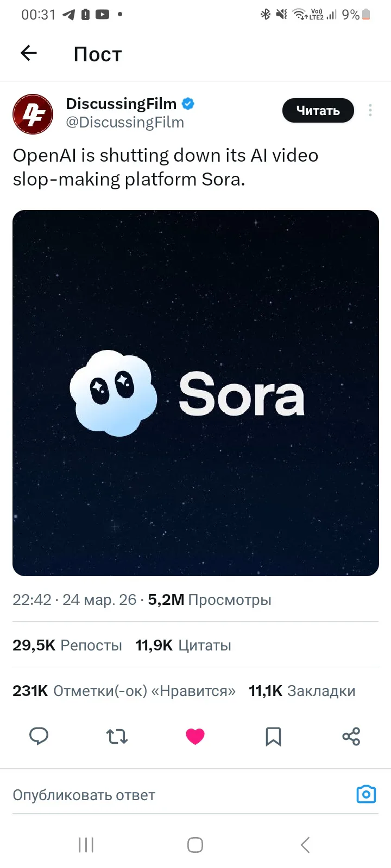Open the Sora image thumbnail
The width and height of the screenshot is (391, 868).
pyautogui.click(x=195, y=393)
